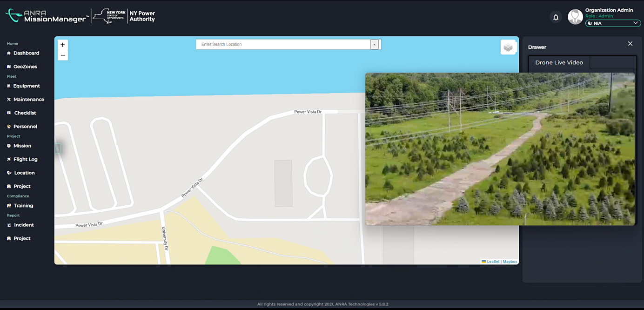Open Flight Log from the sidebar
The height and width of the screenshot is (310, 644).
coord(24,159)
